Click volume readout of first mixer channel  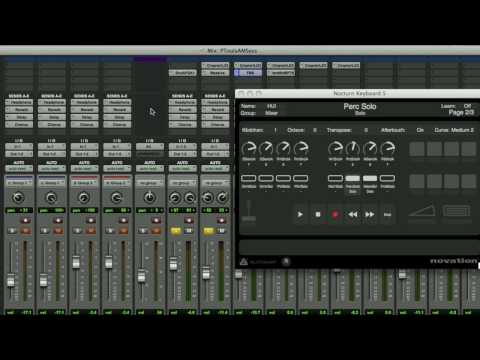pyautogui.click(x=19, y=312)
